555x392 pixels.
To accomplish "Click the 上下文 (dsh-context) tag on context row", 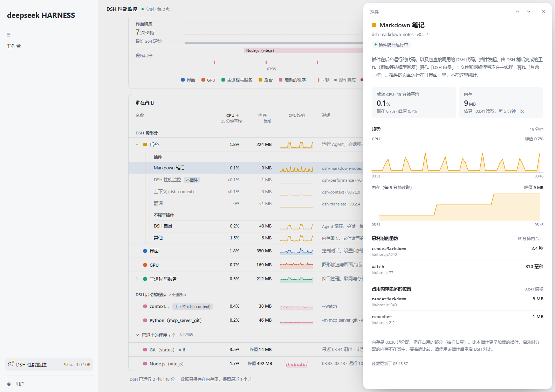I will point(192,307).
